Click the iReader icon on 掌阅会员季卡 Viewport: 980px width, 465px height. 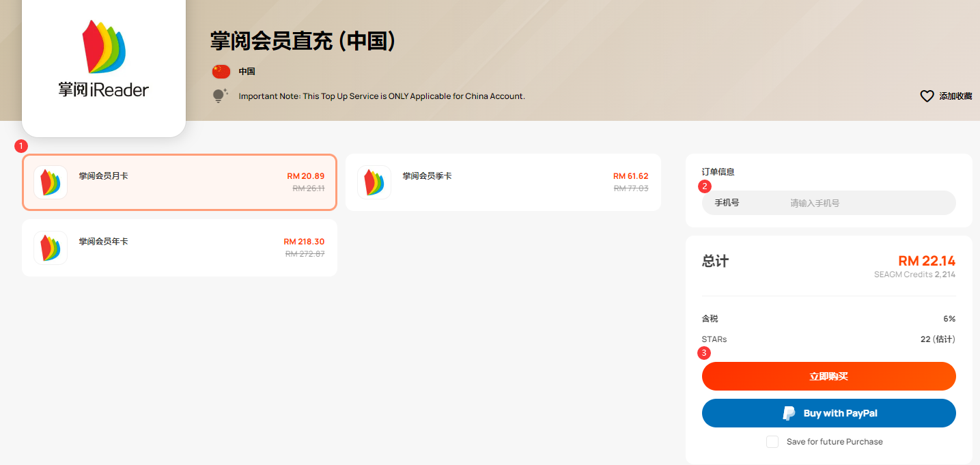[x=374, y=182]
